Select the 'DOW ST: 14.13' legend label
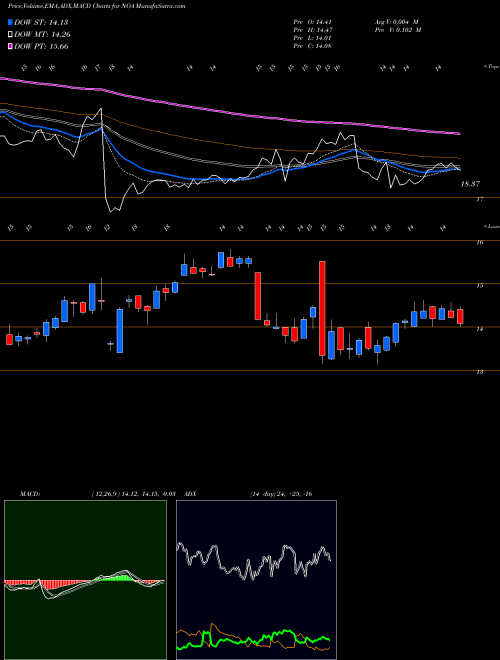The height and width of the screenshot is (660, 500). tap(41, 23)
